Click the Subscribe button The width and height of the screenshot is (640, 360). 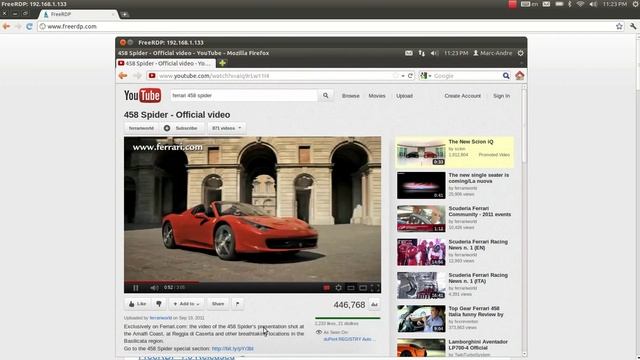point(181,128)
